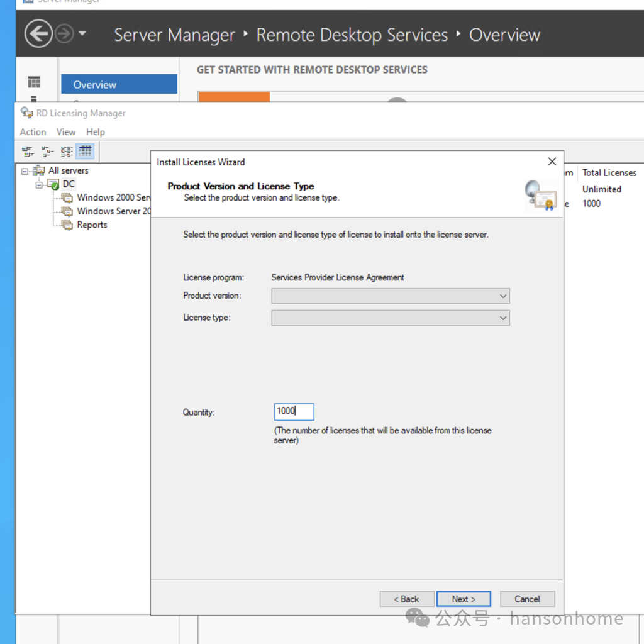Open the Help menu
The width and height of the screenshot is (644, 644).
[96, 132]
